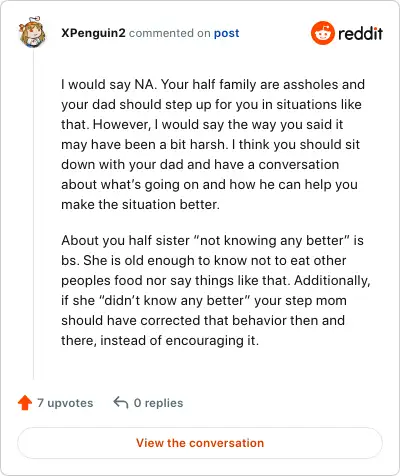Follow the blue "post" link
The image size is (400, 476).
[227, 33]
